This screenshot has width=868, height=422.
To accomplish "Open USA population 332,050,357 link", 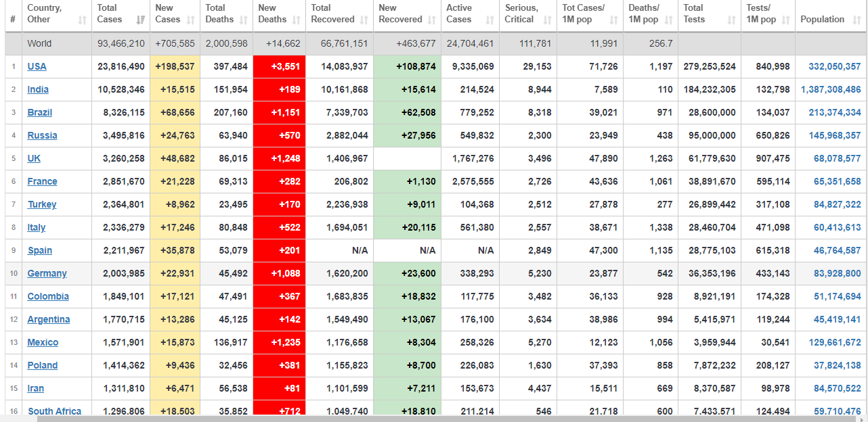I will coord(835,66).
